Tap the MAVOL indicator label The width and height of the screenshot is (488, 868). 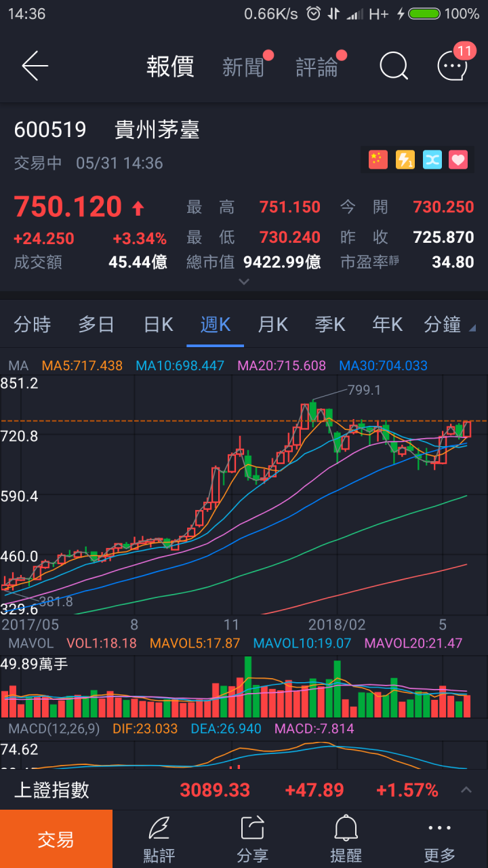[30, 643]
